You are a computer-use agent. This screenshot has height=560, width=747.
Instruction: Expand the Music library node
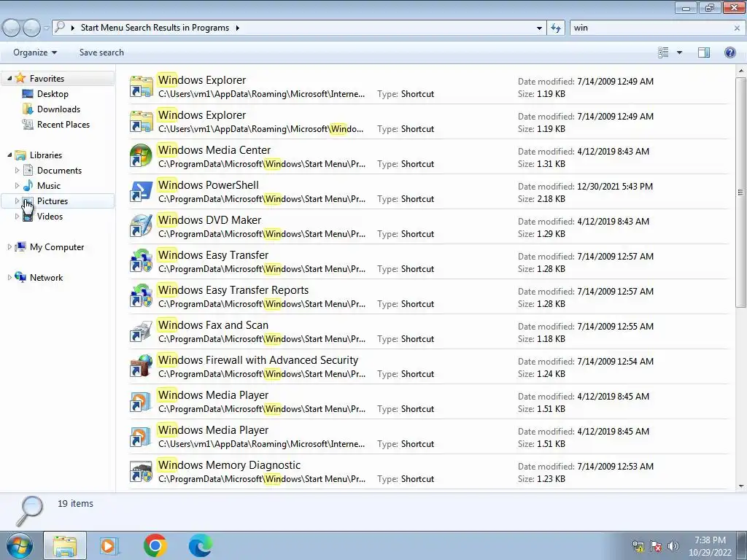[x=18, y=185]
